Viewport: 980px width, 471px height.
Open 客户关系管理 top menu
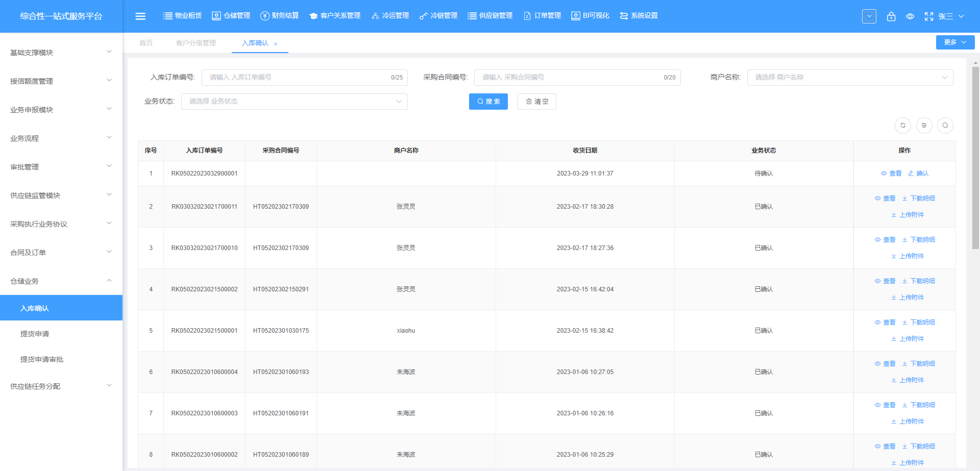[x=335, y=16]
